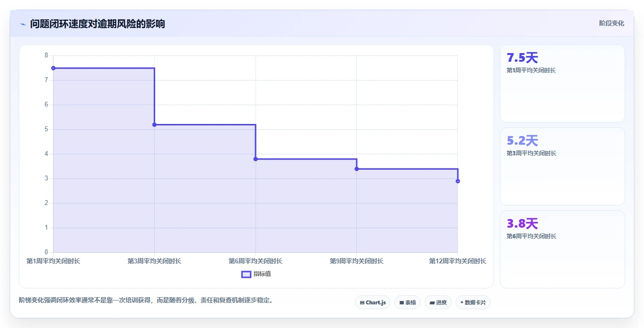Click the y-axis value 5
Viewport: 644px width, 328px height.
click(x=46, y=129)
